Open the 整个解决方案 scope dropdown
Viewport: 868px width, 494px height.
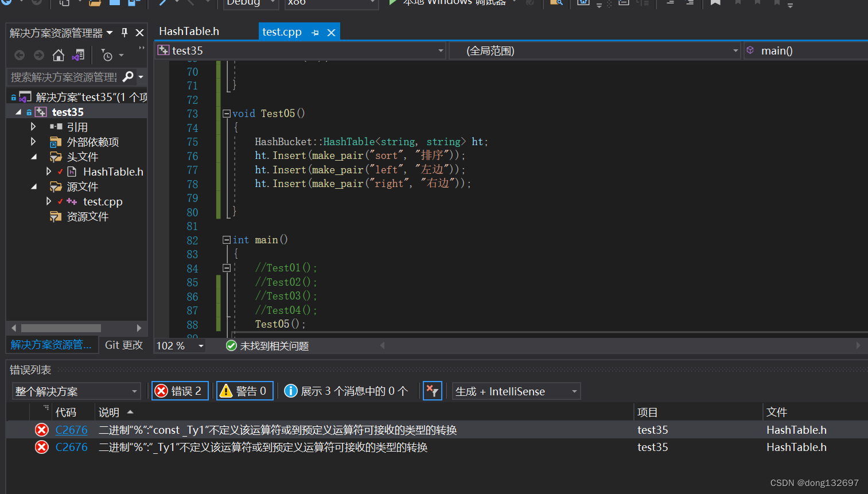coord(76,391)
